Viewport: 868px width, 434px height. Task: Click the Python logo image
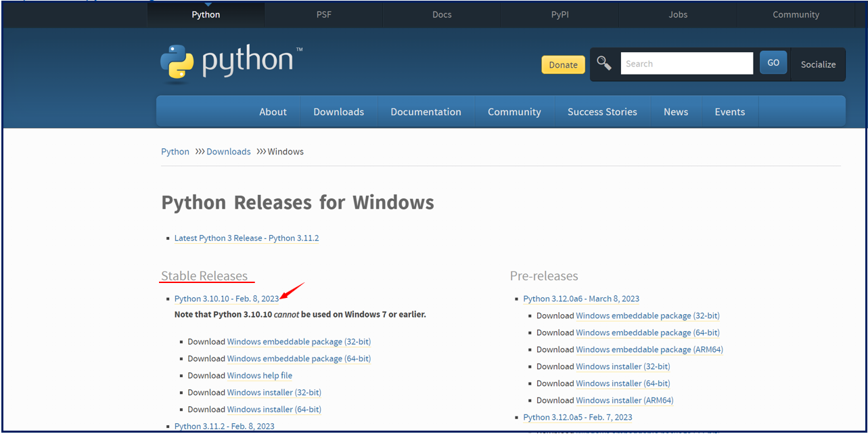coord(231,62)
